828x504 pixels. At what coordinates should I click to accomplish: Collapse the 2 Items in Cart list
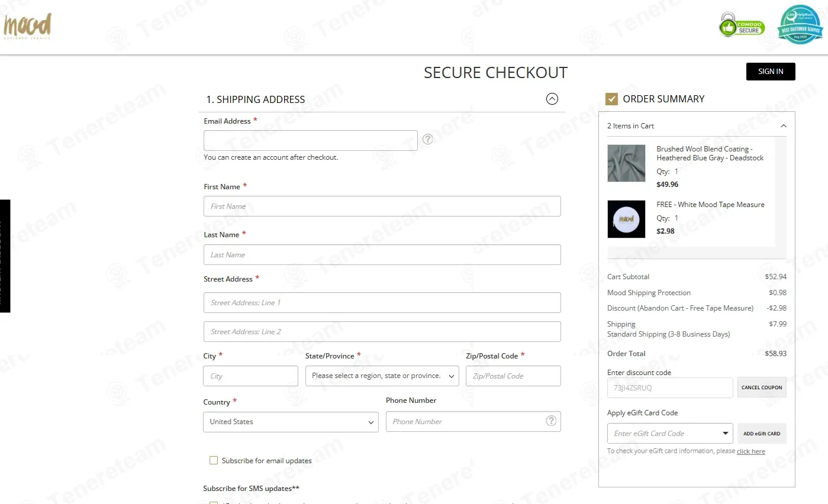pos(783,126)
